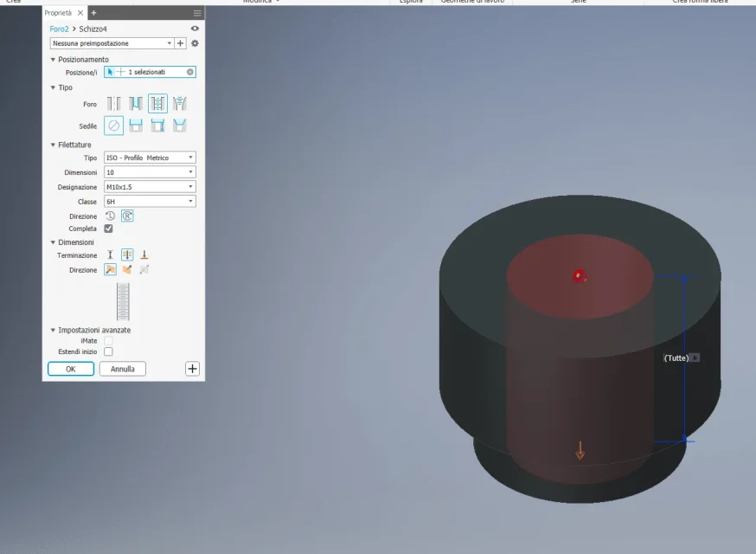
Task: Open the Designazione M10x1.5 dropdown
Action: click(x=150, y=187)
